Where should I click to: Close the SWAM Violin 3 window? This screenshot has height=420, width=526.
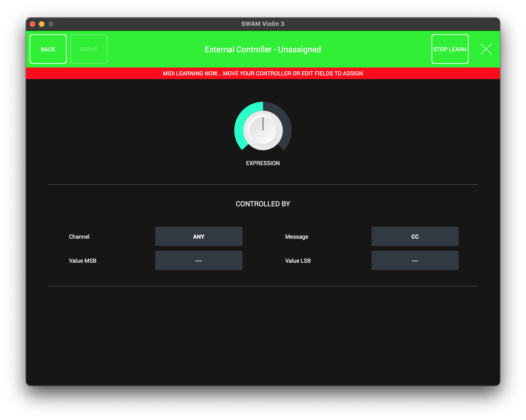[x=32, y=24]
